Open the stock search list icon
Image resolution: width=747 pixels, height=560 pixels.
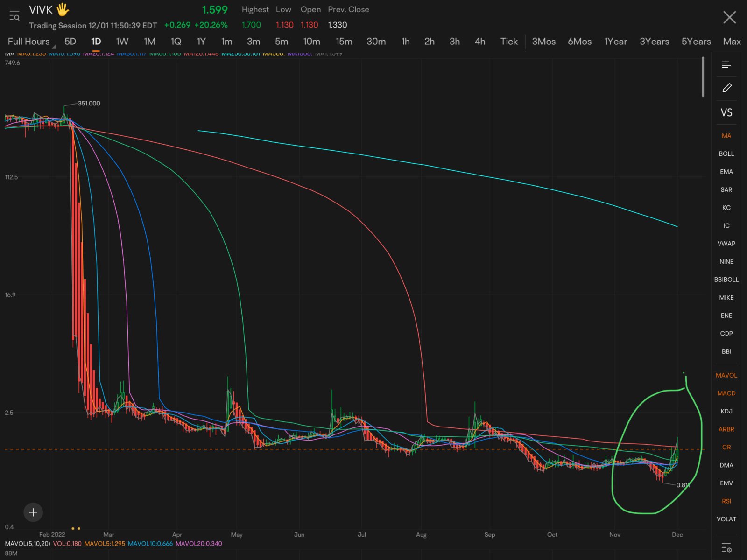[14, 16]
